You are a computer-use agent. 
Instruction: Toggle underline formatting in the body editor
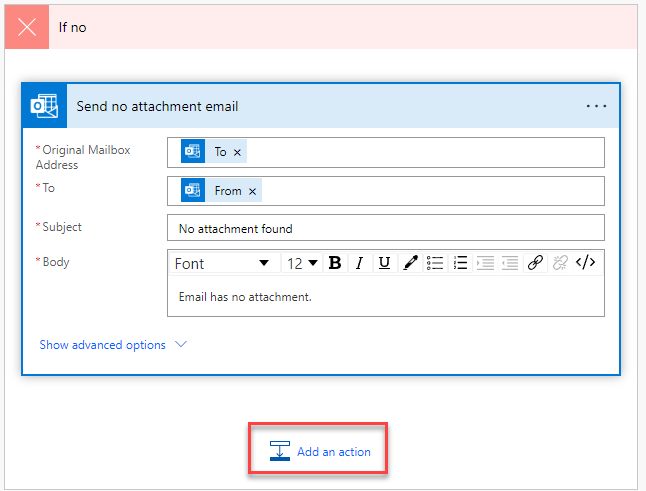pos(384,262)
